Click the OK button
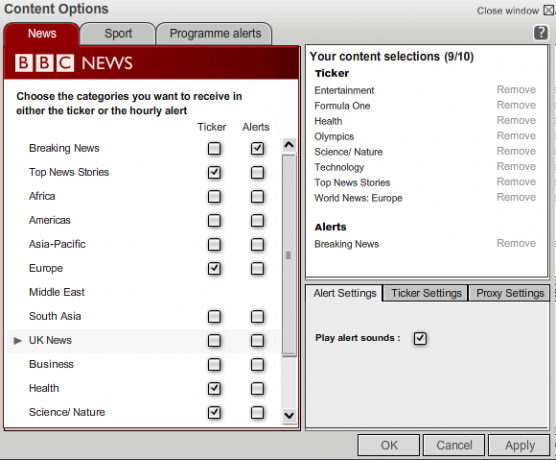This screenshot has height=460, width=556. pyautogui.click(x=389, y=445)
